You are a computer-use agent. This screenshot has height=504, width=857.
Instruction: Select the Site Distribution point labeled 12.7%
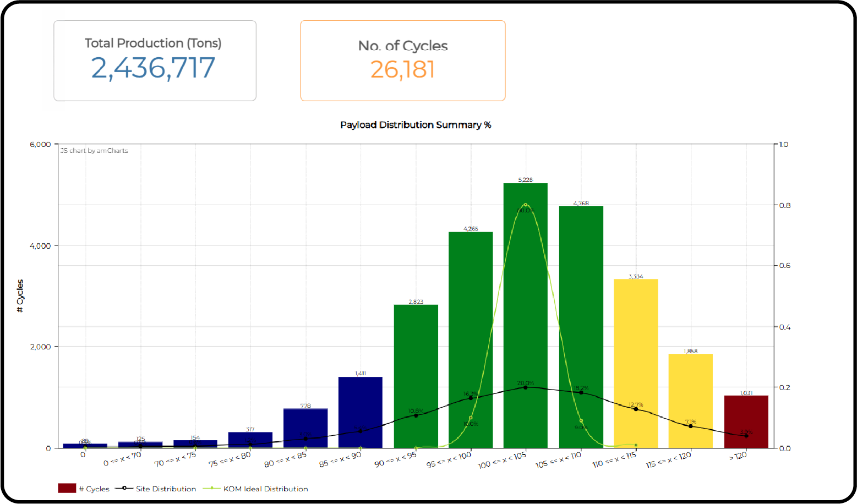tap(636, 409)
